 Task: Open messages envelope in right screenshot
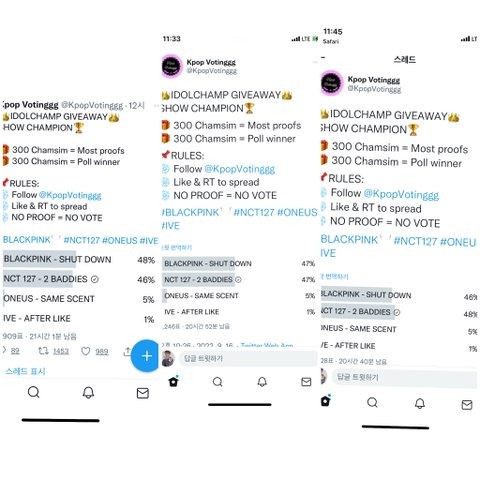(467, 405)
